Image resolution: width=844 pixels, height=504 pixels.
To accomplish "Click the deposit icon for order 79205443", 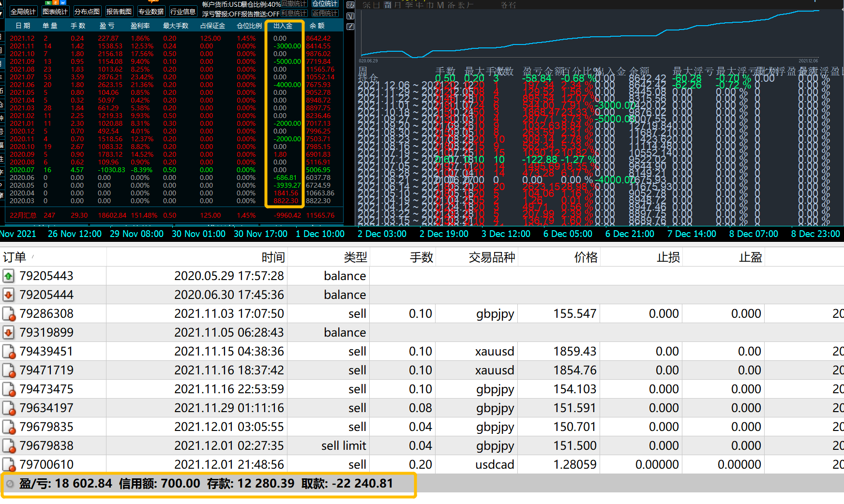I will coord(9,276).
